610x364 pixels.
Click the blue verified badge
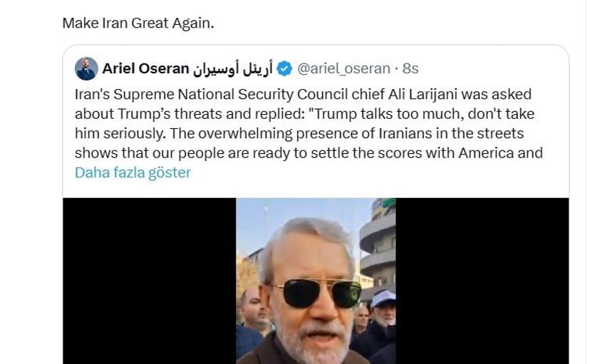284,68
